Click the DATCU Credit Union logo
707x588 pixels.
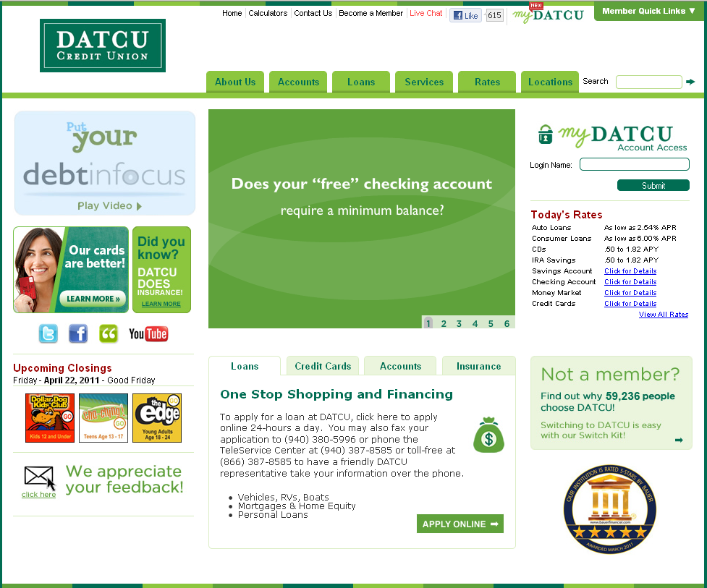pos(103,46)
